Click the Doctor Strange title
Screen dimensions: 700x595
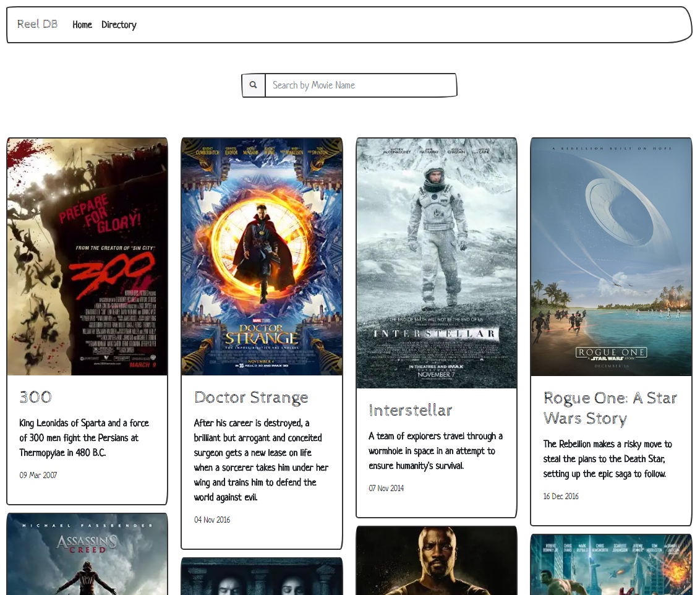point(251,397)
